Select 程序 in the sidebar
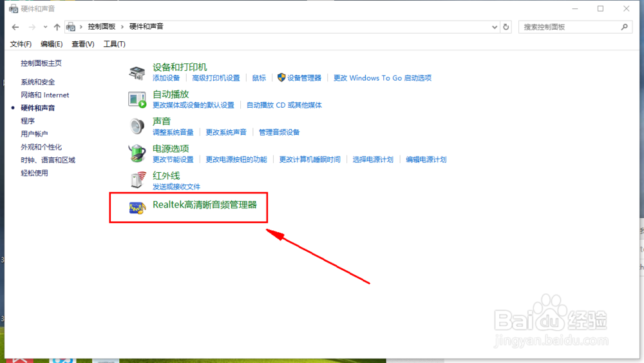Screen dimensions: 644x363 [x=28, y=121]
